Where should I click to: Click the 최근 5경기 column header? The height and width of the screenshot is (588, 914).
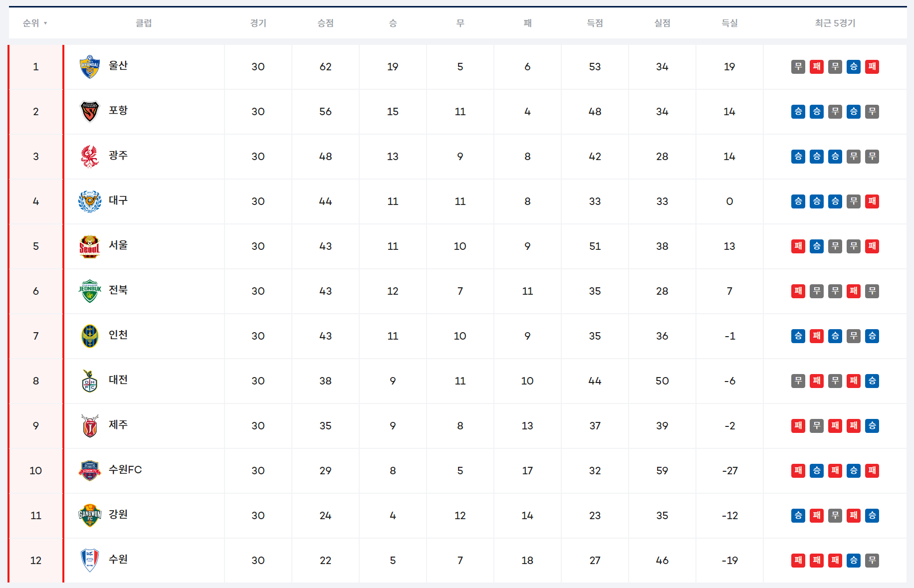(x=835, y=23)
